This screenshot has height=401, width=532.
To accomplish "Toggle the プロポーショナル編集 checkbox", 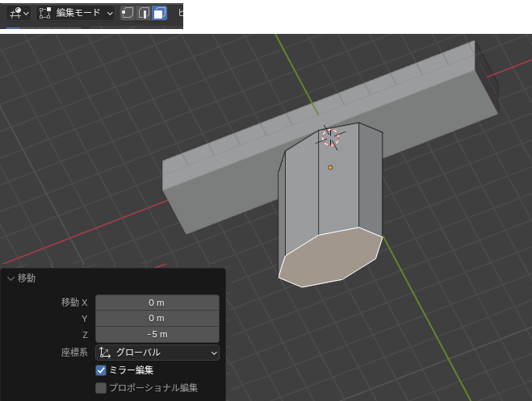I will click(x=101, y=388).
